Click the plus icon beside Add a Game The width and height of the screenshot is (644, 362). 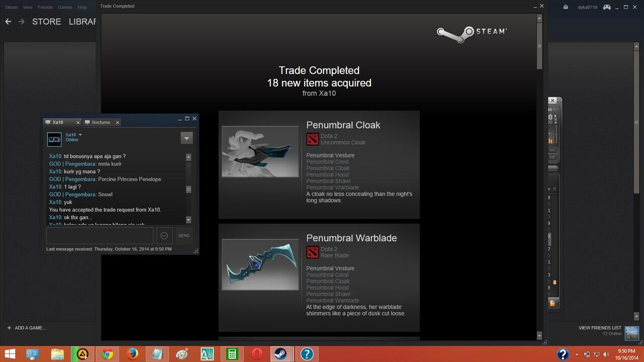click(9, 328)
